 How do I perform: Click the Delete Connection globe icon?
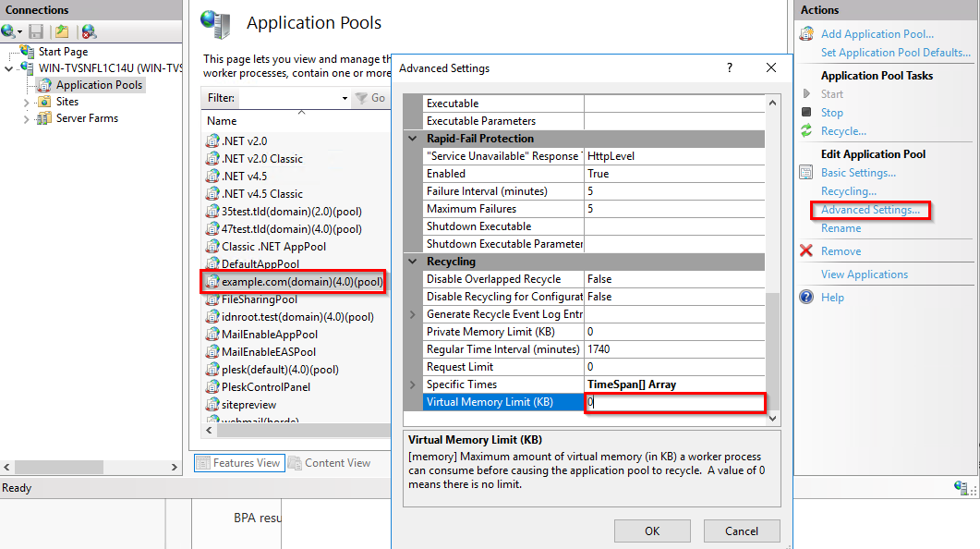coord(88,32)
